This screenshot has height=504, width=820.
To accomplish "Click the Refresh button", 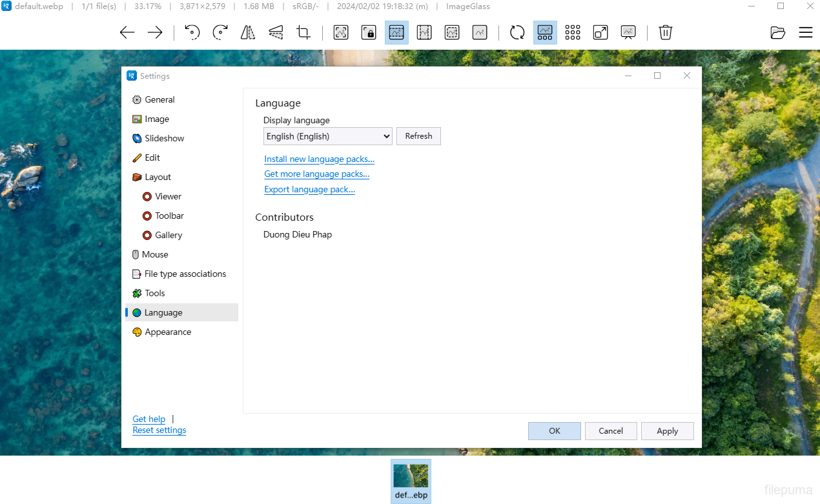I will click(x=418, y=136).
